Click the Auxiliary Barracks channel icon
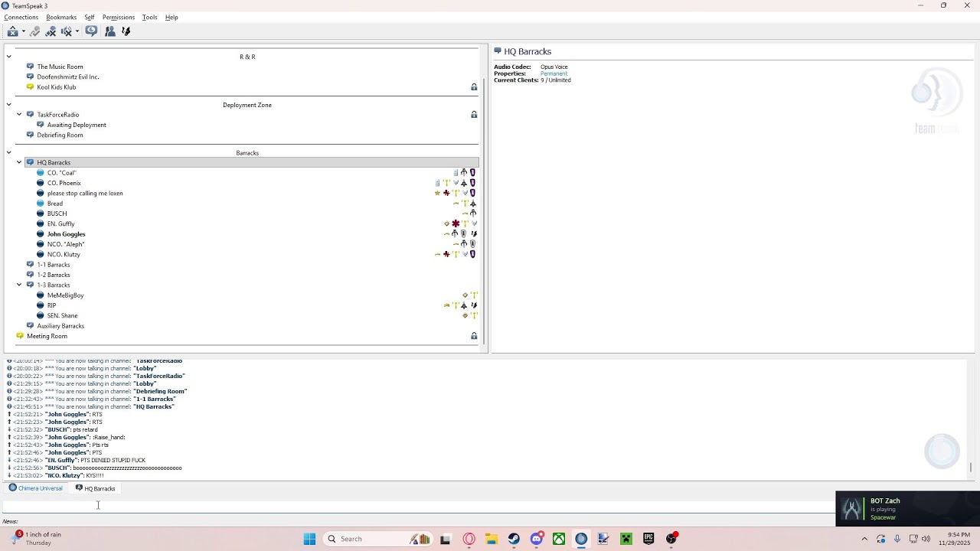The image size is (980, 551). point(30,325)
